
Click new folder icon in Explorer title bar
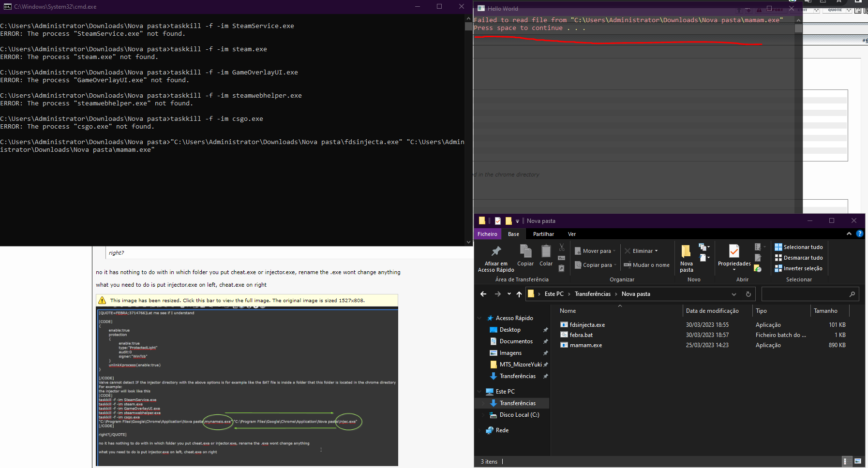(x=509, y=221)
